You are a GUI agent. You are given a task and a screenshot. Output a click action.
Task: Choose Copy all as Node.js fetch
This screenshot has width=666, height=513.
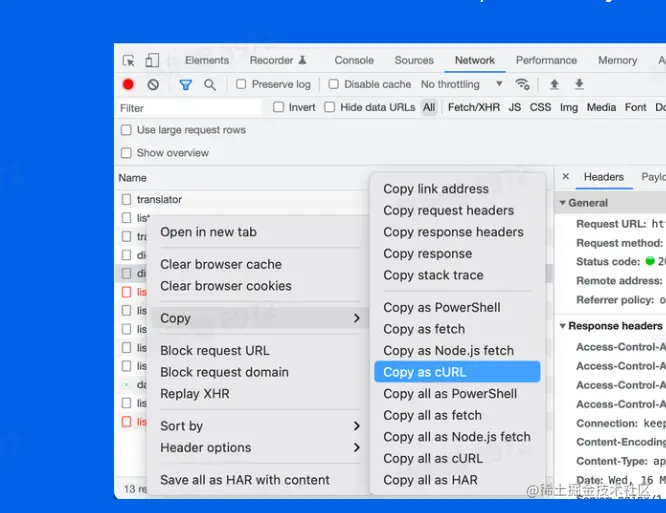pyautogui.click(x=457, y=437)
